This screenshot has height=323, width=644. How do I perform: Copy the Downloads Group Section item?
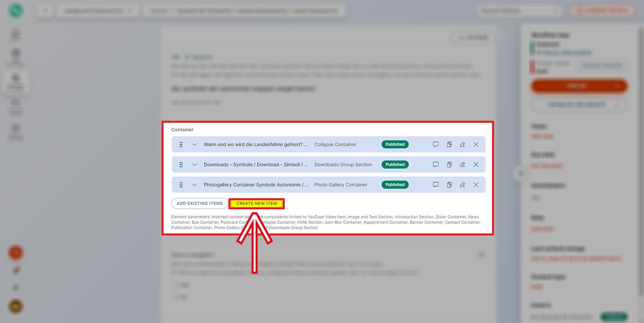pos(449,165)
